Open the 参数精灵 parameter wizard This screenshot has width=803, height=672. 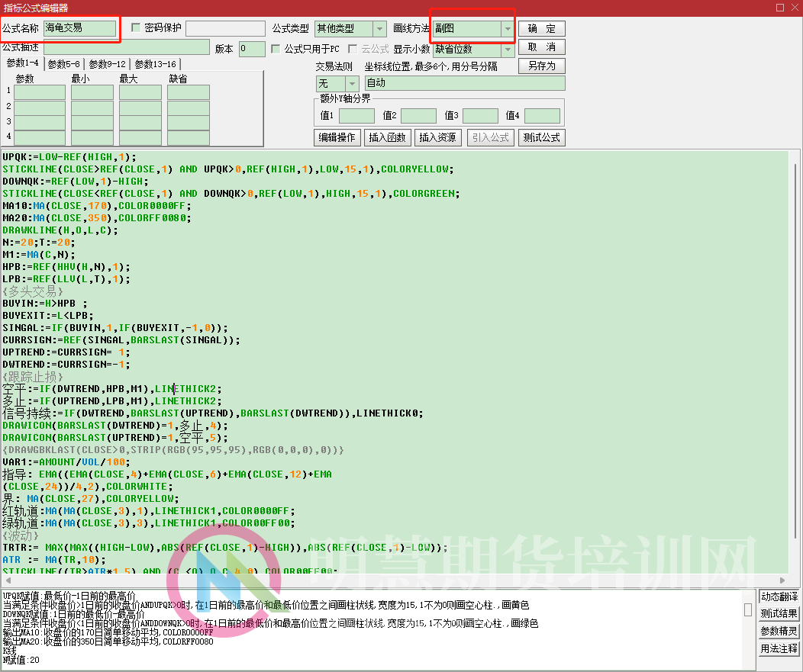pos(779,631)
